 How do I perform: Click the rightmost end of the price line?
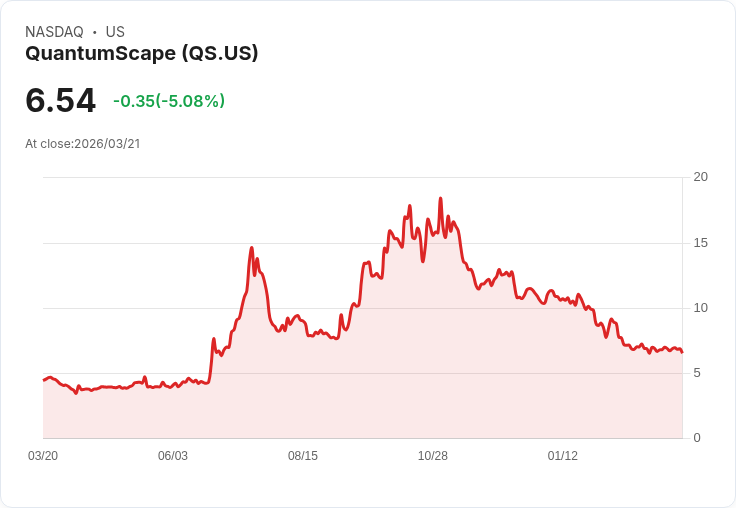(x=682, y=352)
